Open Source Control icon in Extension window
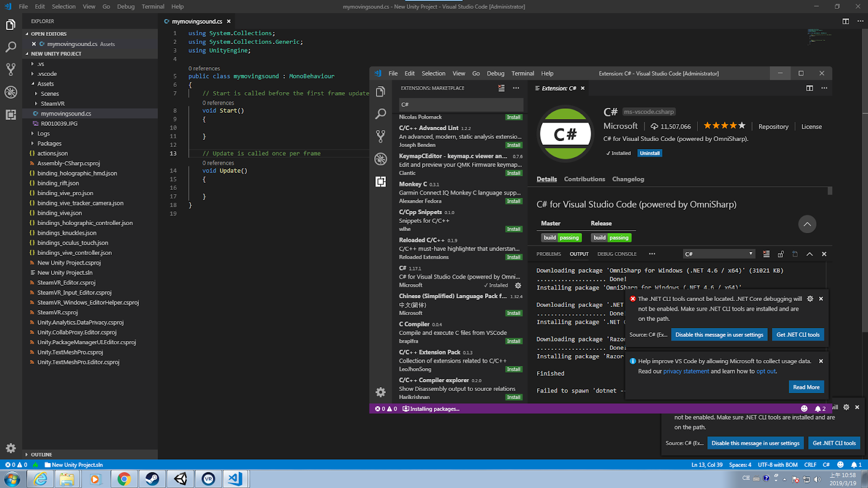The image size is (868, 488). point(381,136)
